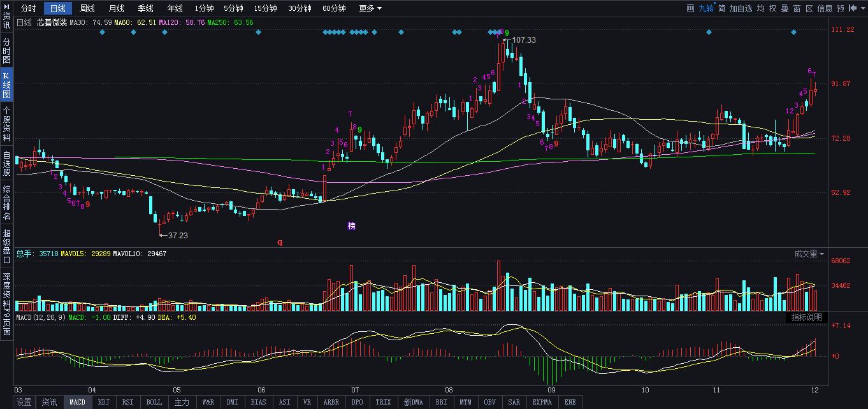868x409 pixels.
Task: Toggle the 九转 indicator
Action: pos(705,8)
